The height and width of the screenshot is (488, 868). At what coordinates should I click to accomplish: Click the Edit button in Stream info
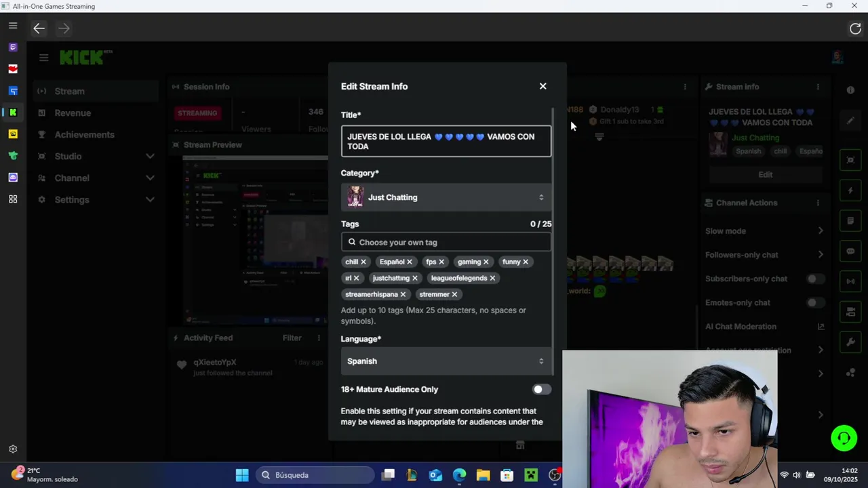(x=766, y=174)
